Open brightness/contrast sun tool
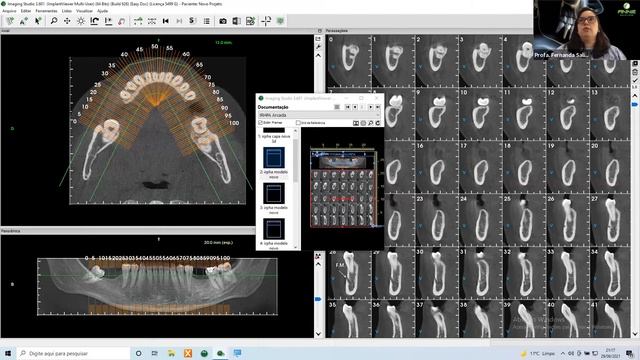Image resolution: width=640 pixels, height=360 pixels. (x=81, y=21)
